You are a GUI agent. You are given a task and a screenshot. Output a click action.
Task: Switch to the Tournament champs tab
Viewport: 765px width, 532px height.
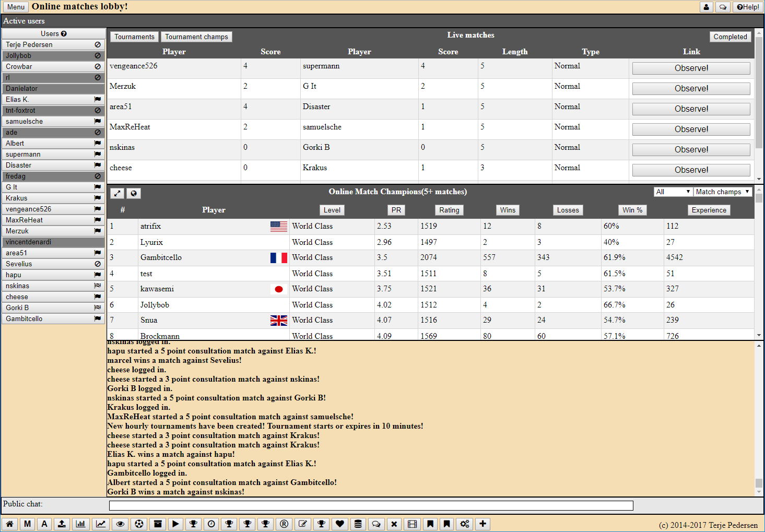pyautogui.click(x=196, y=37)
